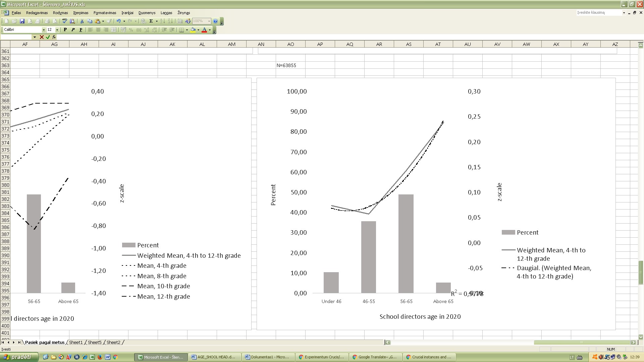Expand the Paste options dropdown arrow
The image size is (644, 362).
tap(103, 21)
